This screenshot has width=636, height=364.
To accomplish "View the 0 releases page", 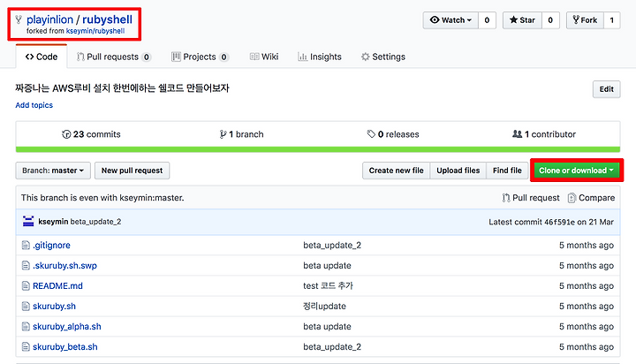I will [393, 134].
